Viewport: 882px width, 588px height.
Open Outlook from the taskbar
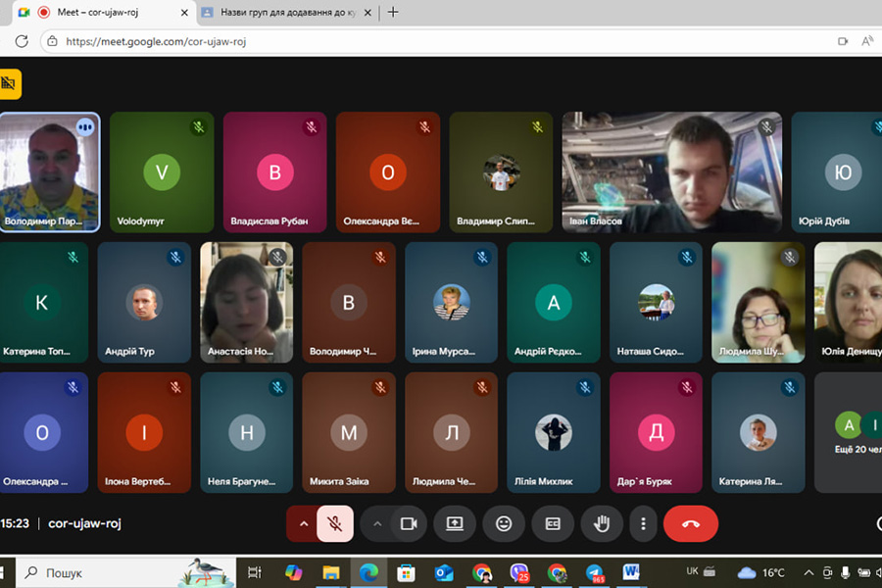click(444, 572)
